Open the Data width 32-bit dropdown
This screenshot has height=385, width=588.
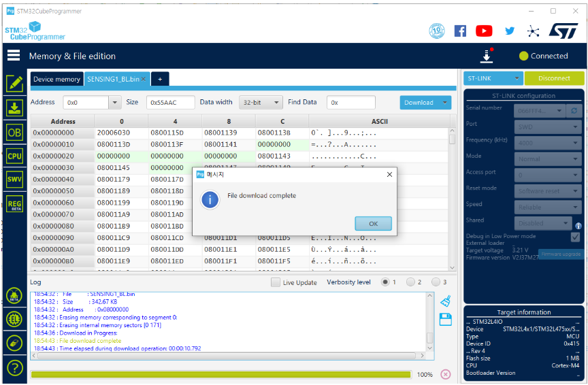[261, 102]
